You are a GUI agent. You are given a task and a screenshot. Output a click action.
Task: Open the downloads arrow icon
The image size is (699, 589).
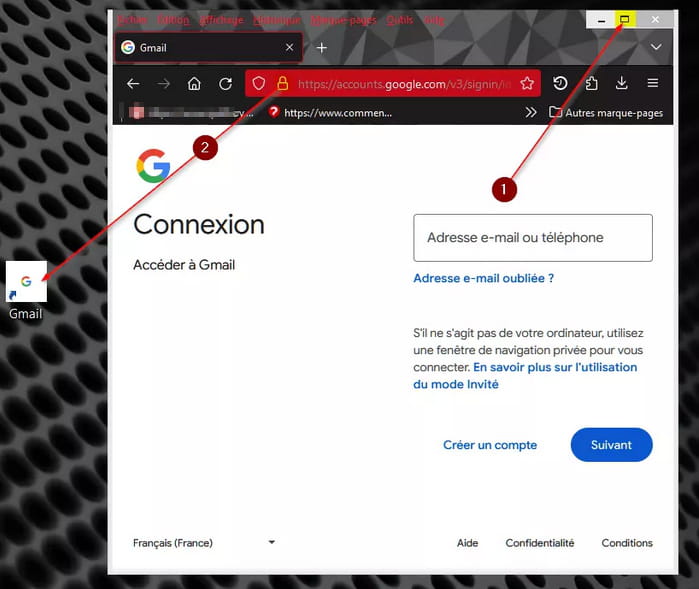(x=621, y=83)
